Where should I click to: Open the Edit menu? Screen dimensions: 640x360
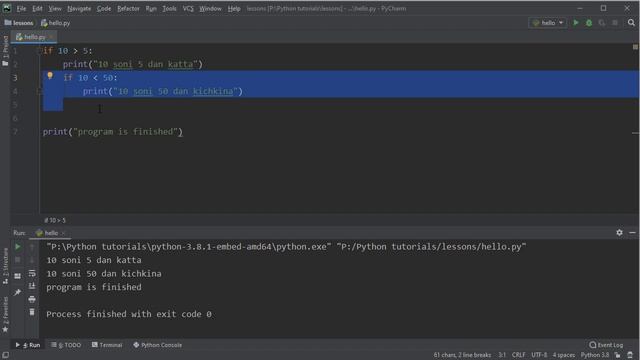[x=37, y=8]
